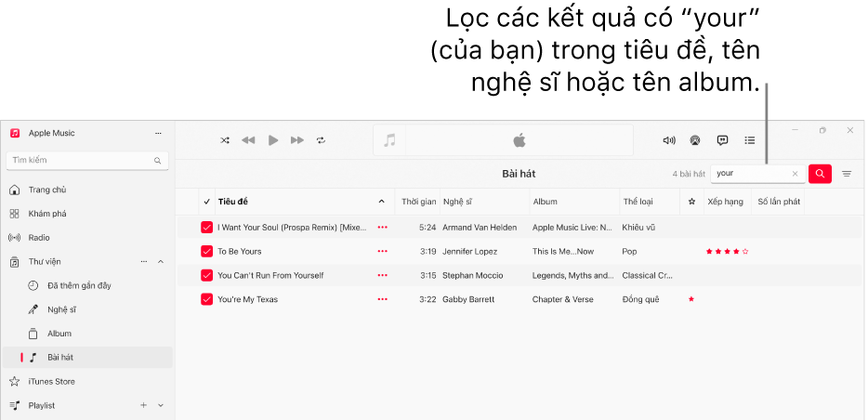Click the Apple Music app icon

pyautogui.click(x=15, y=134)
